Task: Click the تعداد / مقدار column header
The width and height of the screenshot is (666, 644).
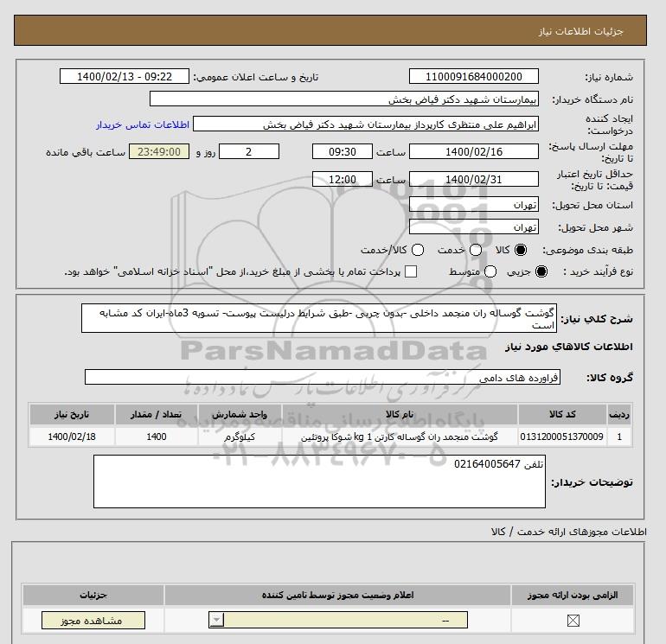Action: coord(157,414)
